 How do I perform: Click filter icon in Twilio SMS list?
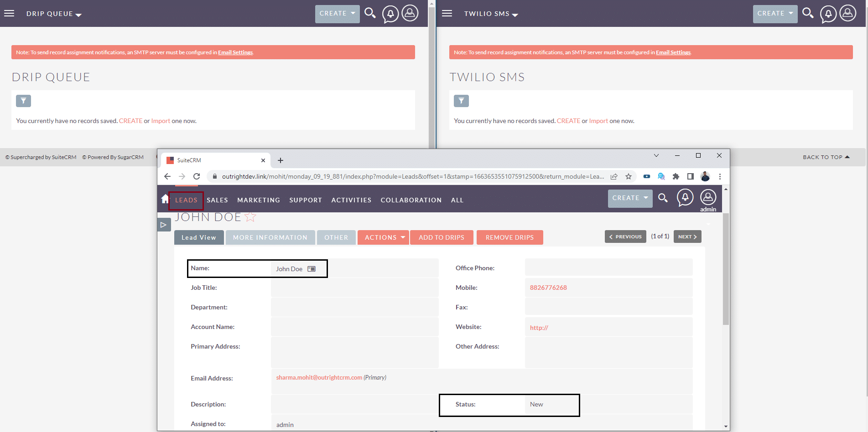(x=461, y=101)
